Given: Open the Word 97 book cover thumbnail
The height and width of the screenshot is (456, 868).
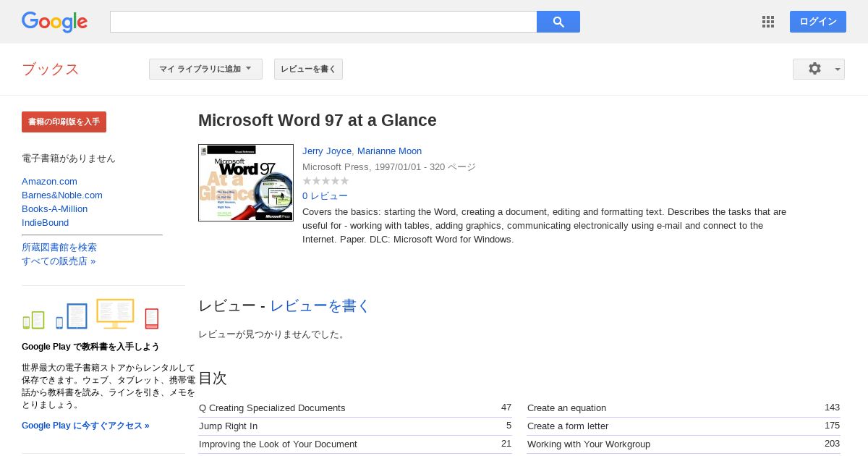Looking at the screenshot, I should click(246, 182).
